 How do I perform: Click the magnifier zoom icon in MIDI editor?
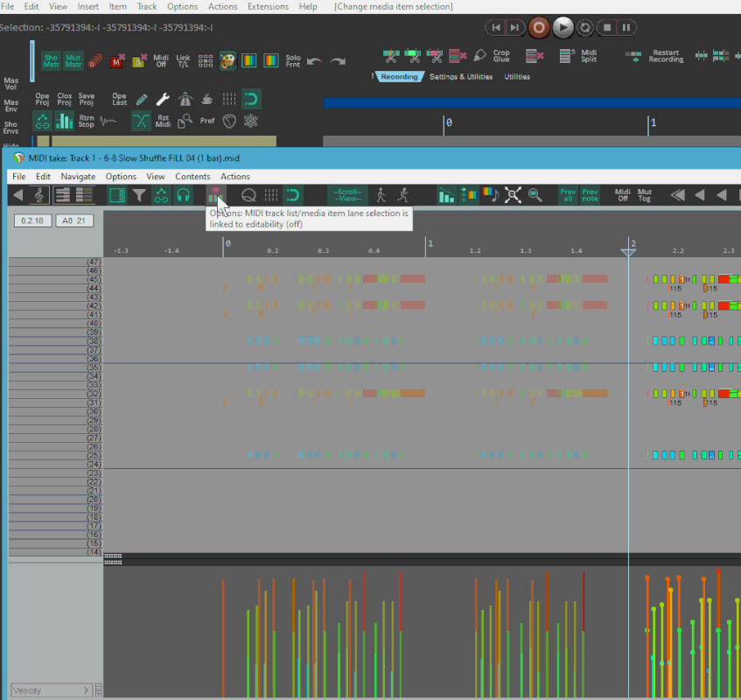pyautogui.click(x=535, y=195)
